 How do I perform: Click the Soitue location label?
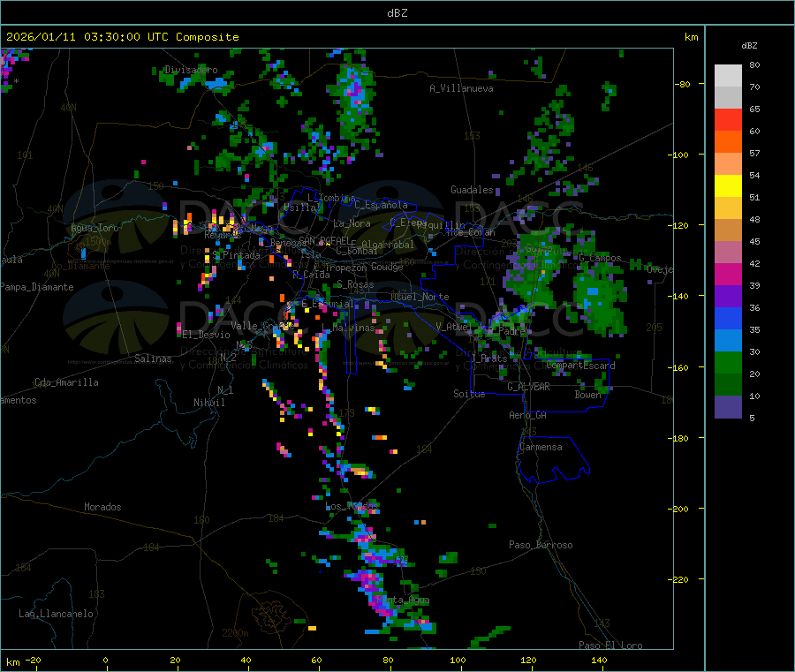click(469, 394)
